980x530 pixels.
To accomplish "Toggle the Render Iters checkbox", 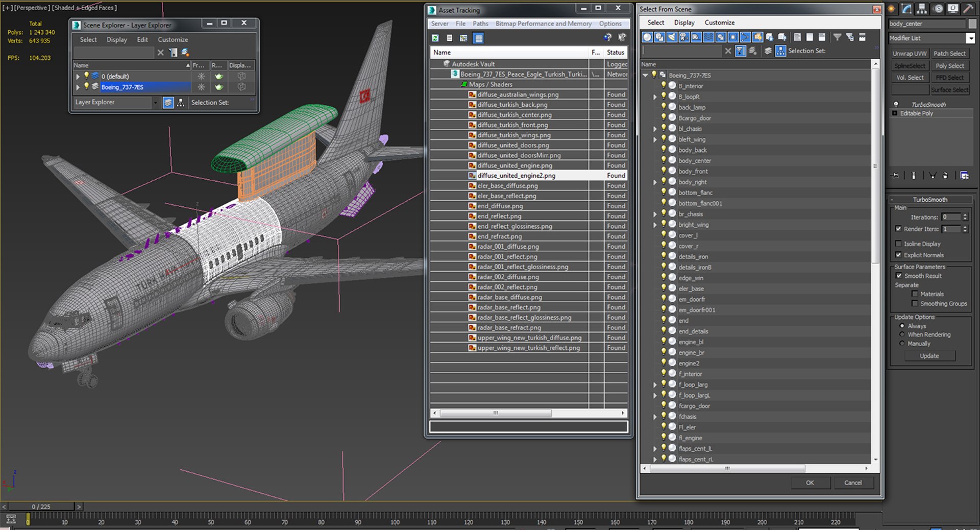I will click(898, 229).
